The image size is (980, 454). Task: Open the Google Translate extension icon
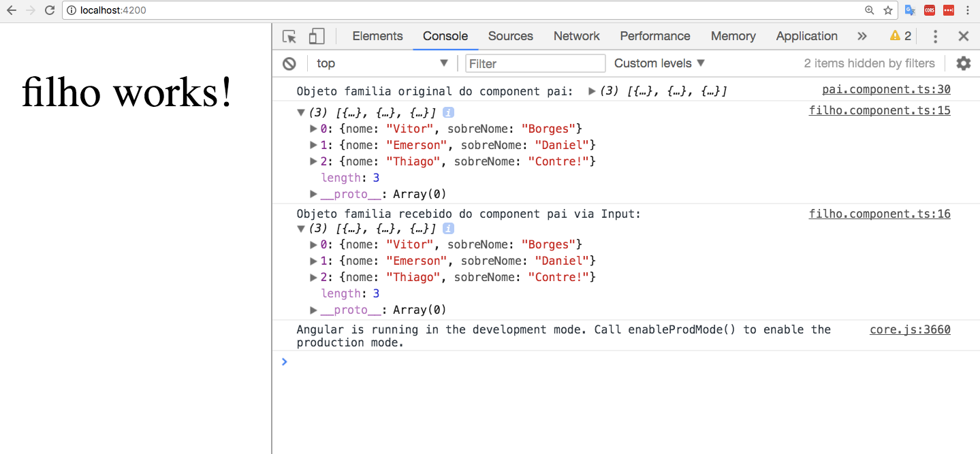(910, 10)
